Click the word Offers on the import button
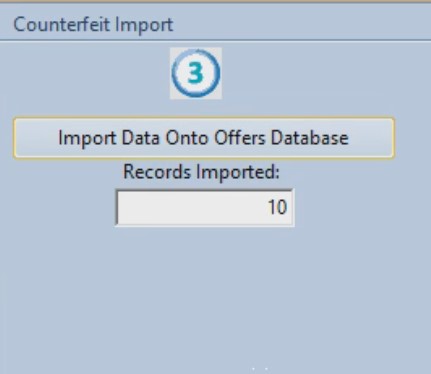The image size is (431, 374). pos(240,138)
